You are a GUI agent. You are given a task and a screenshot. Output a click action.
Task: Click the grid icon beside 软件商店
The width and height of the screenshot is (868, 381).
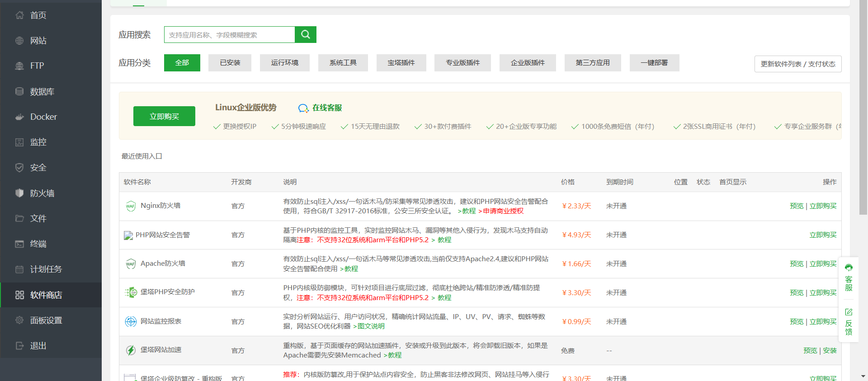coord(19,295)
